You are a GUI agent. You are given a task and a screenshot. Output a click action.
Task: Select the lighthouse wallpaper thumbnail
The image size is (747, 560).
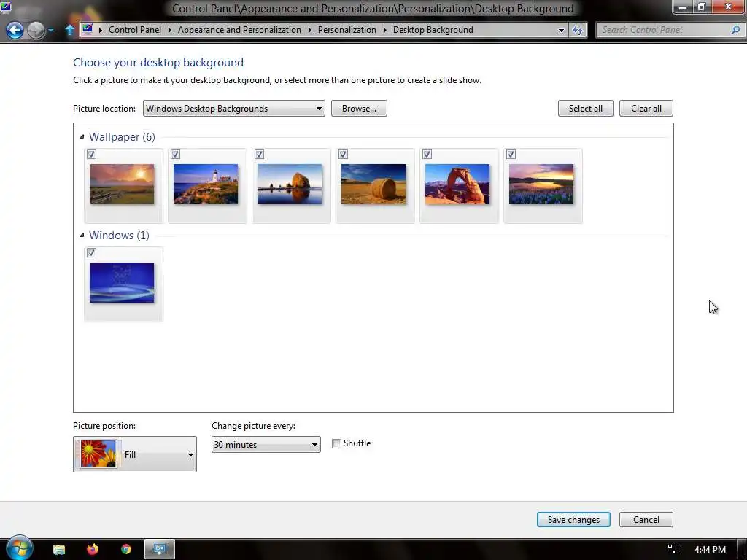[x=206, y=184]
